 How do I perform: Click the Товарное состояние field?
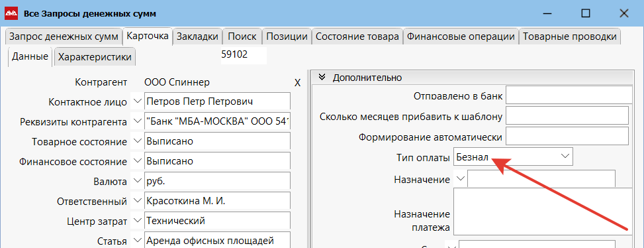217,141
